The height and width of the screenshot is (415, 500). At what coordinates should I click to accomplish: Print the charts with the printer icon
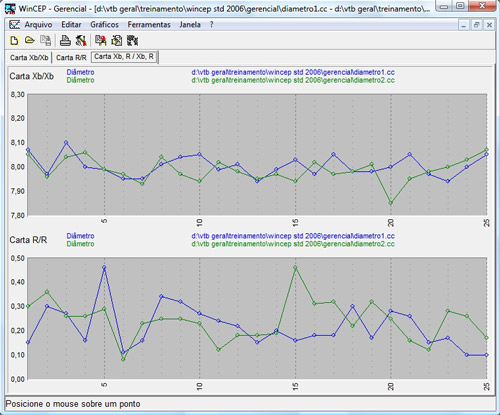point(65,41)
